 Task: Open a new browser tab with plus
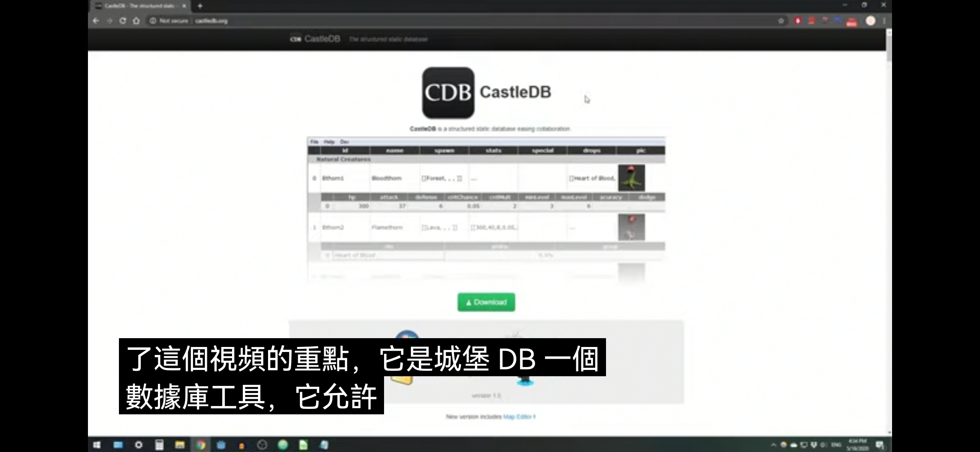tap(200, 6)
